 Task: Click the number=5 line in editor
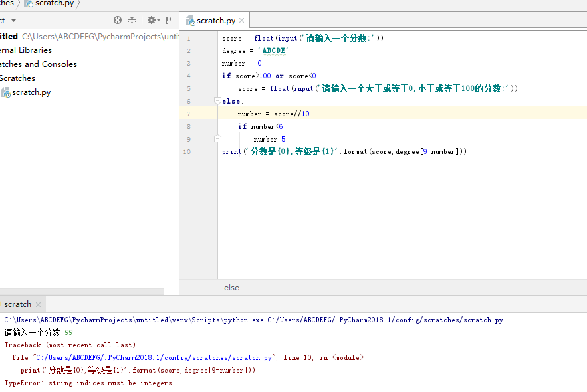[x=269, y=139]
